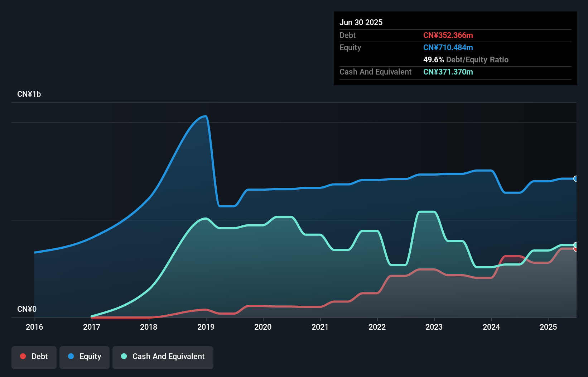Viewport: 588px width, 377px height.
Task: Toggle the Cash And Equivalent series visibility
Action: click(x=163, y=356)
